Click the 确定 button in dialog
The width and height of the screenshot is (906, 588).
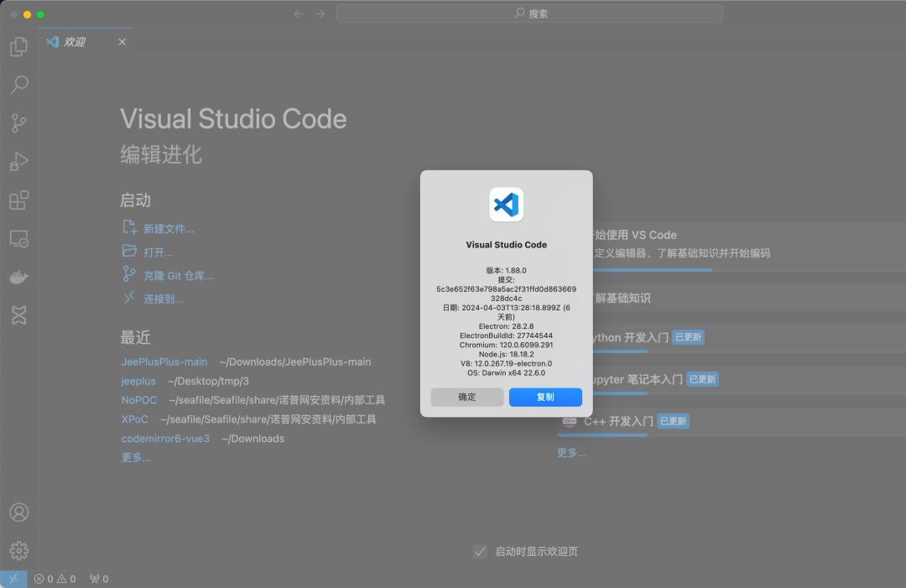(x=467, y=398)
